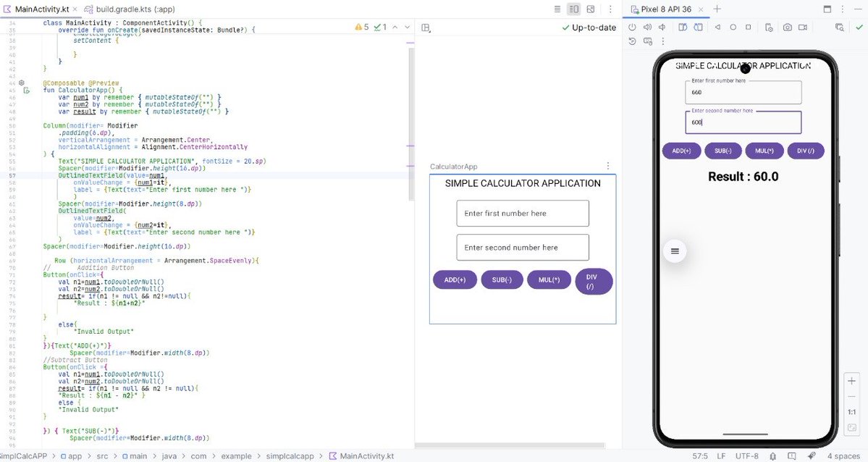Click the emulator power button icon
868x462 pixels.
(x=632, y=27)
